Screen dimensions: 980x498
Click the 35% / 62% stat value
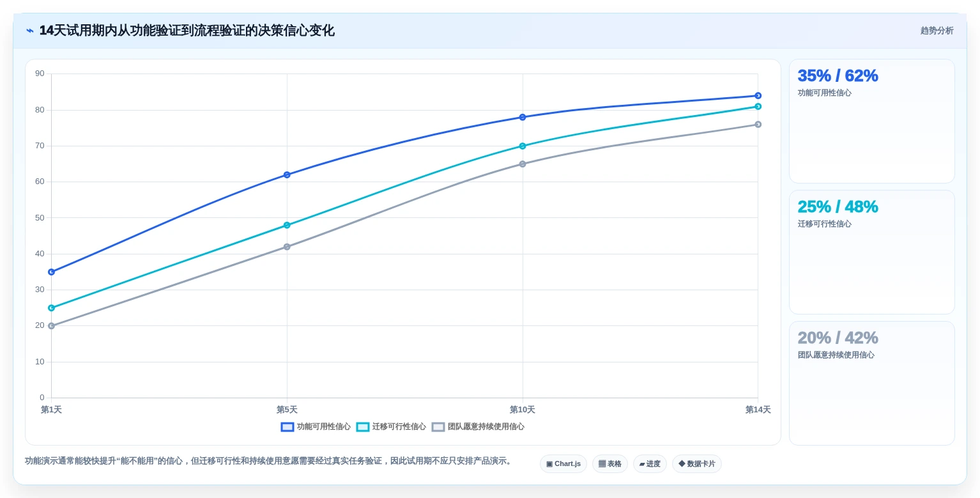coord(838,75)
